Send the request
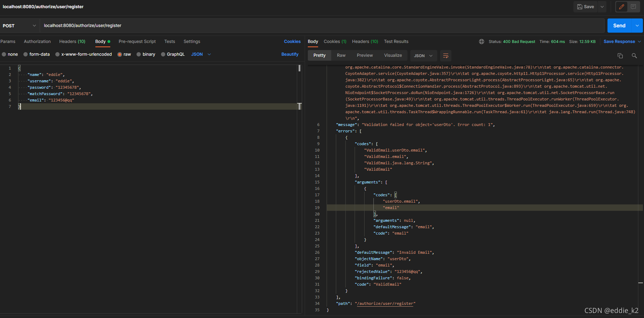Viewport: 644px width, 318px height. 619,26
